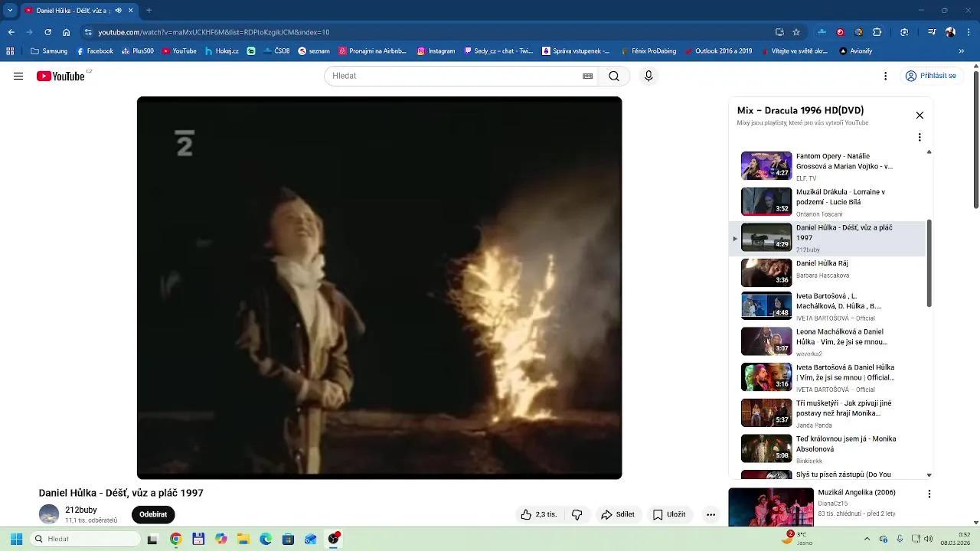Open YouTube settings three-dot menu near sign-in
The image size is (980, 551).
tap(885, 76)
